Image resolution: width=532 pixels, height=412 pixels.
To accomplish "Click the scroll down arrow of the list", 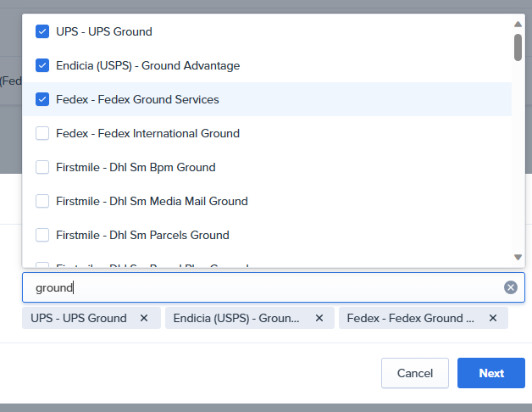I will (518, 257).
